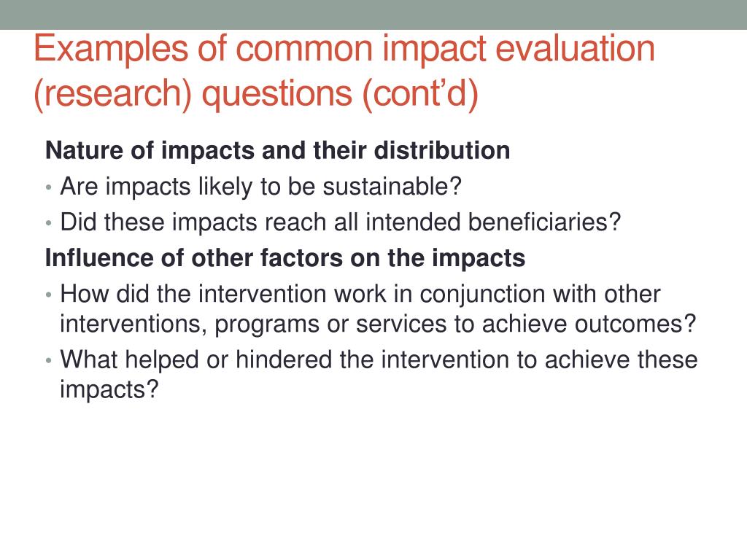The width and height of the screenshot is (747, 560).
Task: Click the final word 'impacts?' on the last line
Action: coord(109,390)
